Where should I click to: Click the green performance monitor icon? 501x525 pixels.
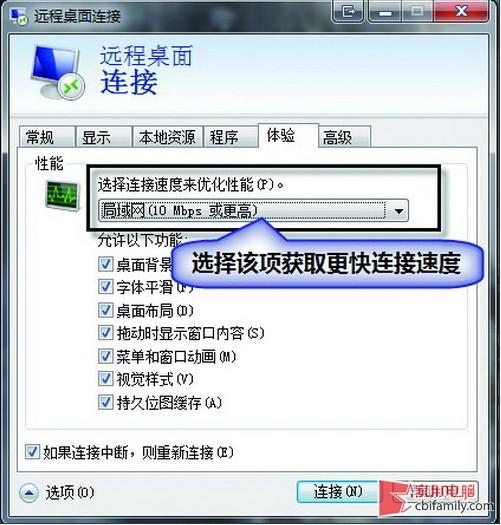pos(63,196)
